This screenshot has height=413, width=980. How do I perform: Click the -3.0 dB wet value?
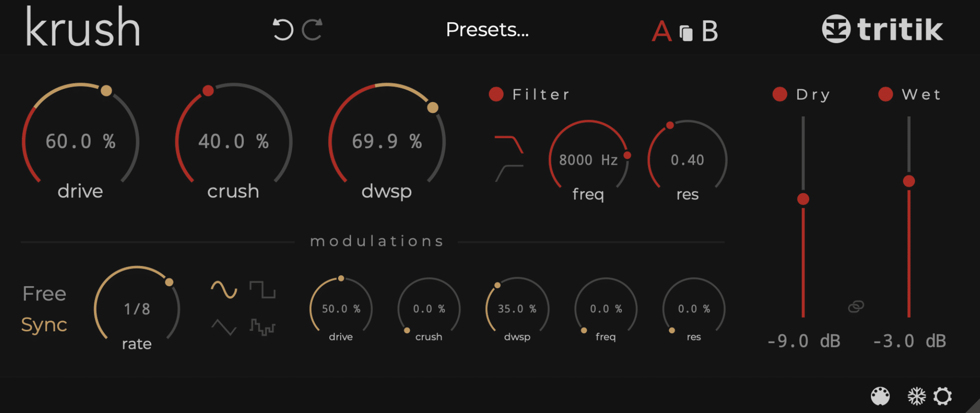pyautogui.click(x=910, y=341)
